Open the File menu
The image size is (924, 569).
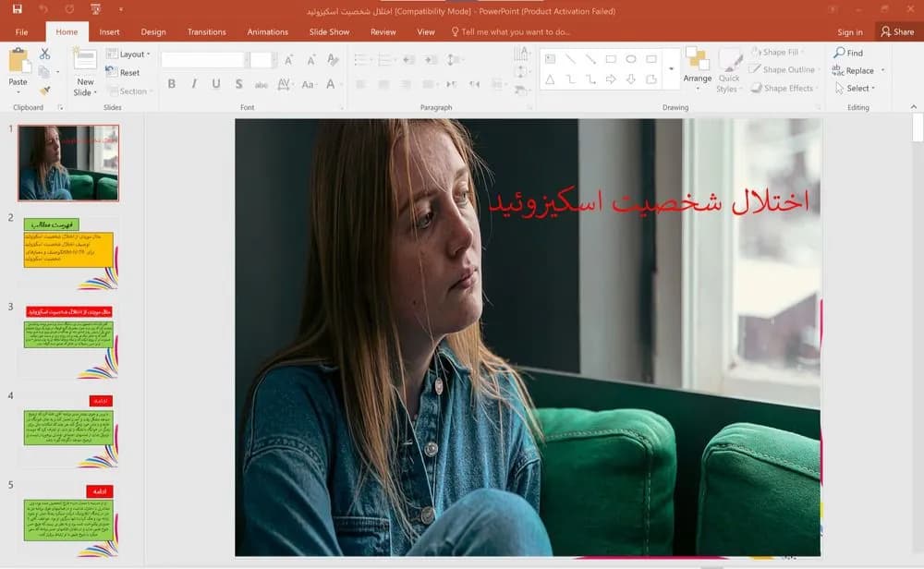pyautogui.click(x=21, y=31)
